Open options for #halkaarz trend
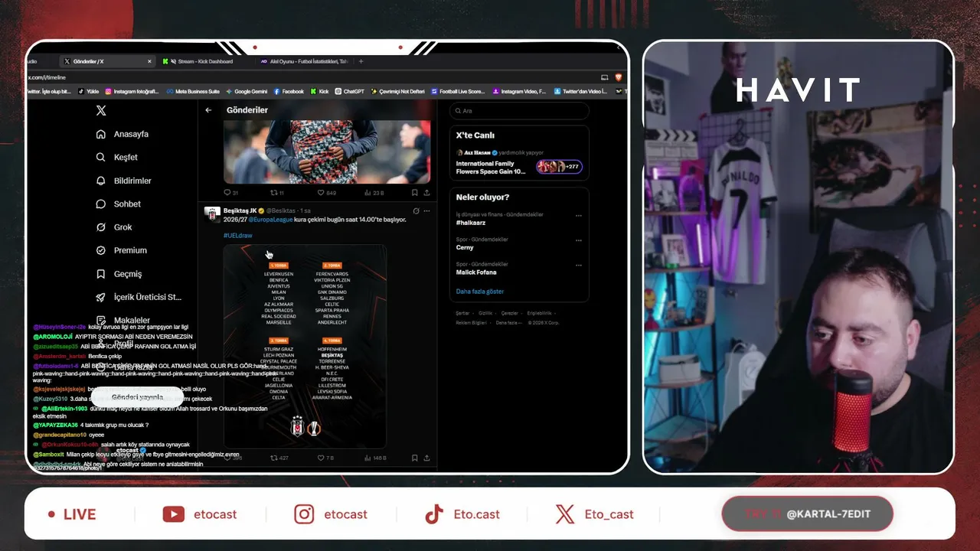The image size is (980, 551). point(579,216)
